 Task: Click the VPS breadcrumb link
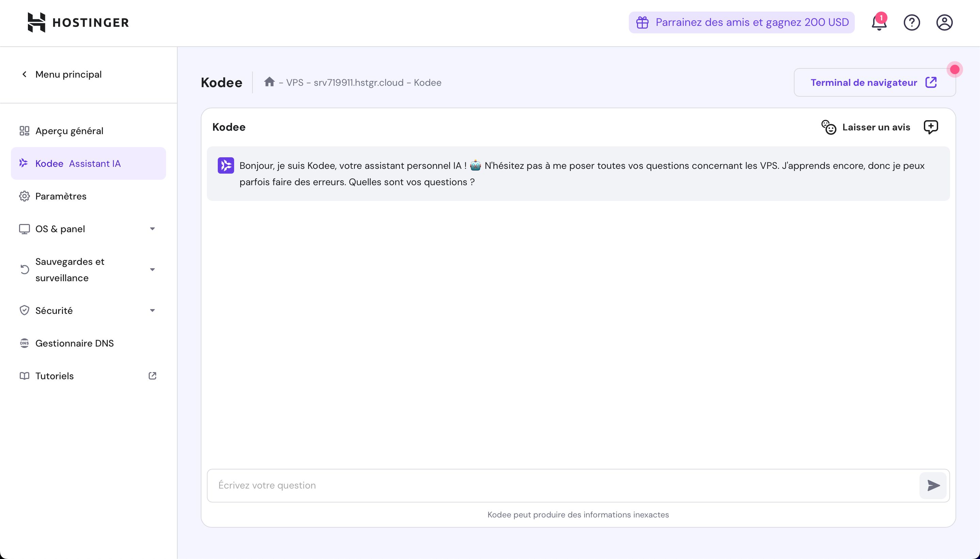[x=295, y=82]
